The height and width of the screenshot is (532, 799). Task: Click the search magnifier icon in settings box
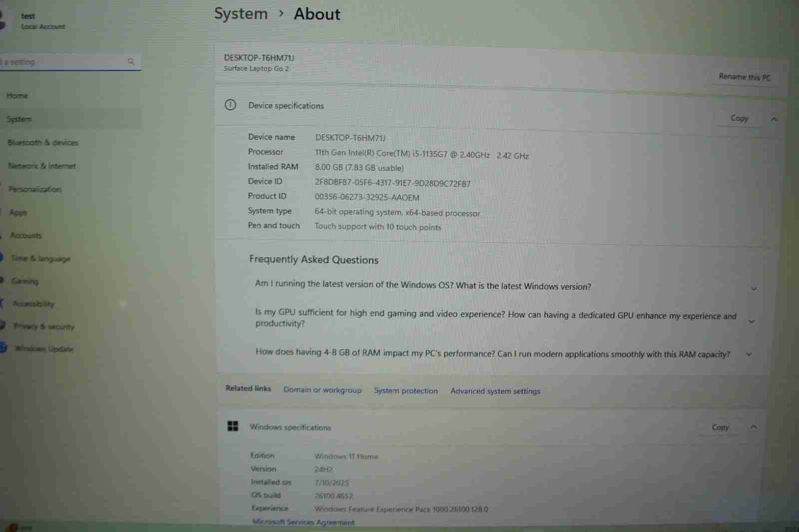(131, 61)
